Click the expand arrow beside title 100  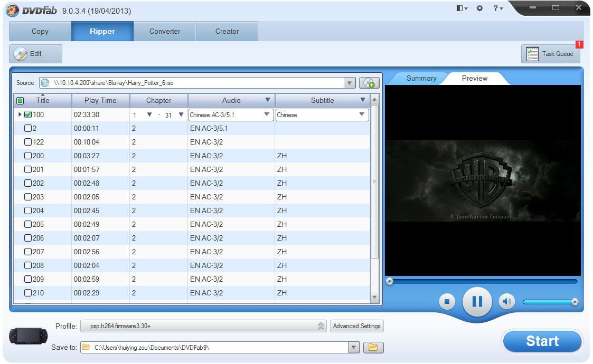tap(20, 114)
